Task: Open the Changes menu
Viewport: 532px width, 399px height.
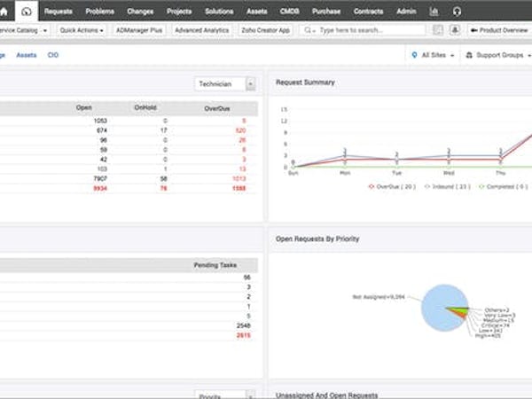Action: [140, 12]
